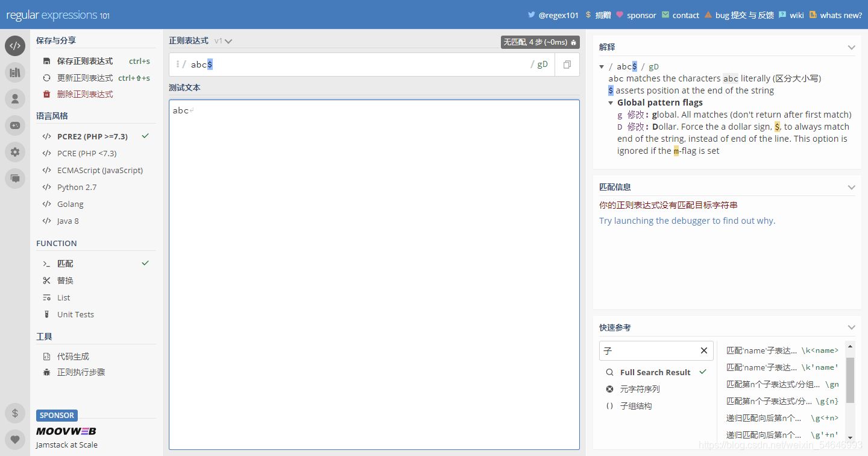Select the Python 2.7 flavor

(96, 187)
